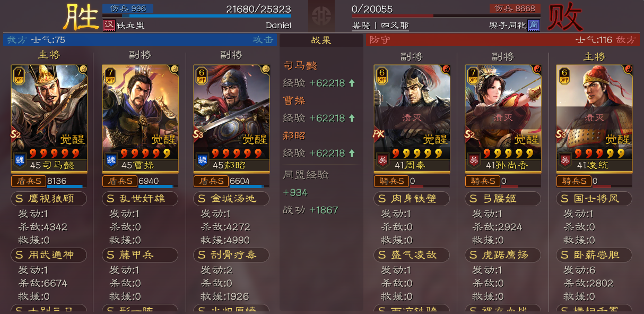Select the 卧薪尝胆 skill button
Viewport: 644px width, 314px height.
click(594, 255)
